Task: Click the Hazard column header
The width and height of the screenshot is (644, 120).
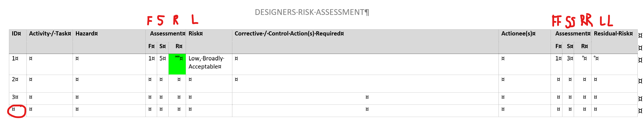Action: (x=86, y=34)
